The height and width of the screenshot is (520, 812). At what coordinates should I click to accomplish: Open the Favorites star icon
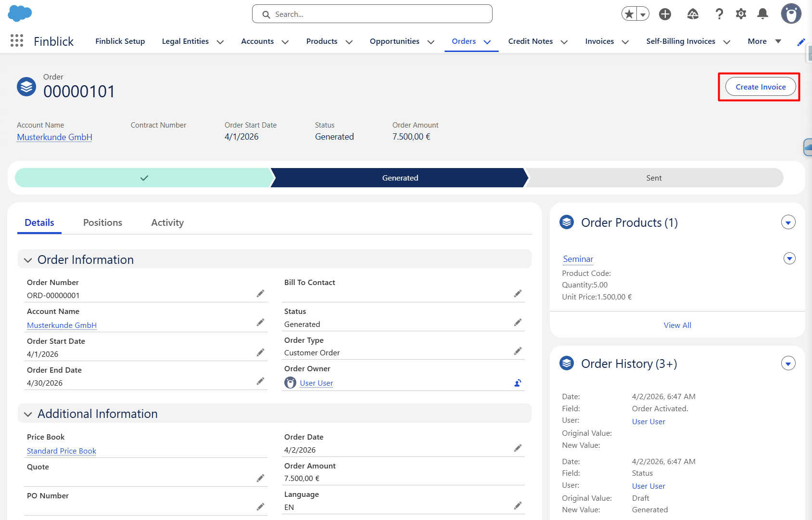[629, 14]
